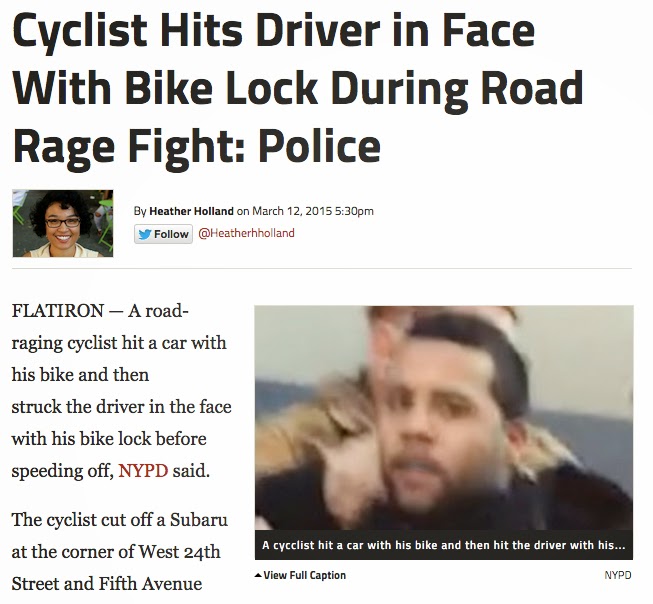Click the truncated photo caption bar
The width and height of the screenshot is (653, 604).
point(444,545)
